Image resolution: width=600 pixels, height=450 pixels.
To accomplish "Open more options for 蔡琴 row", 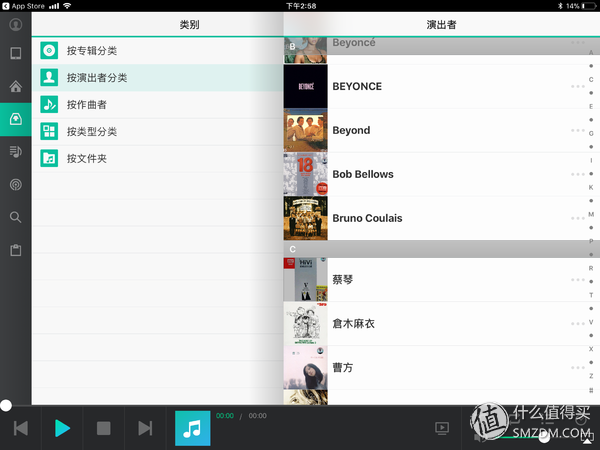I will coord(577,280).
